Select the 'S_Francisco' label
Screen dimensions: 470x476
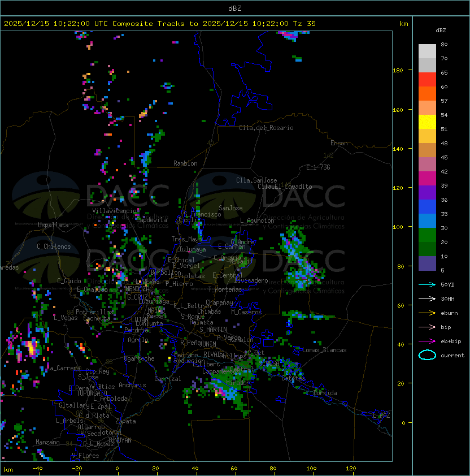pyautogui.click(x=203, y=214)
